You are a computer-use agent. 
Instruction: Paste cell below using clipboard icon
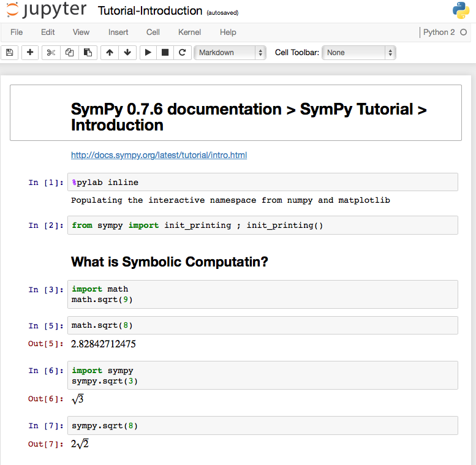pos(88,53)
